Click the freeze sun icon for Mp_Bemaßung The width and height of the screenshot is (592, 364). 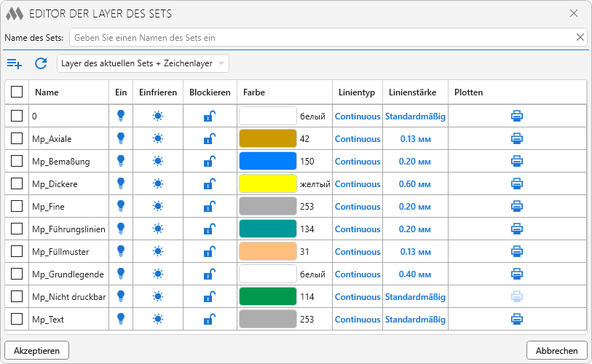[x=158, y=162]
